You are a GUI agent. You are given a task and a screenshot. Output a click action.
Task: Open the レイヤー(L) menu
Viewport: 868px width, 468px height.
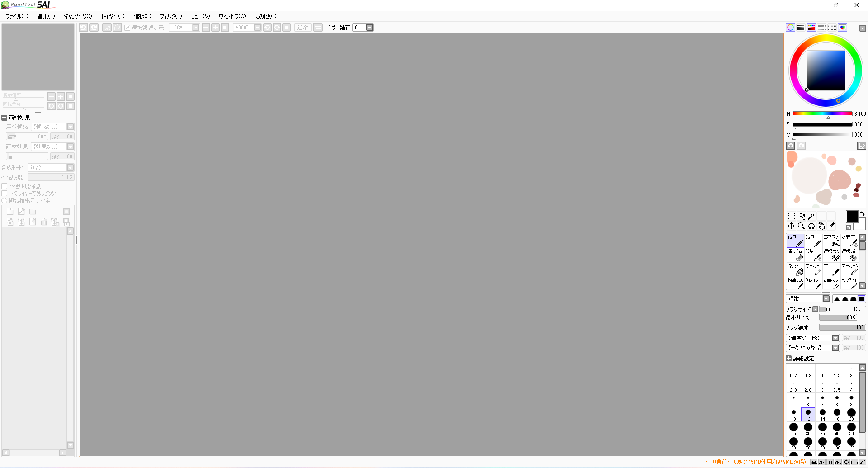[x=113, y=16]
